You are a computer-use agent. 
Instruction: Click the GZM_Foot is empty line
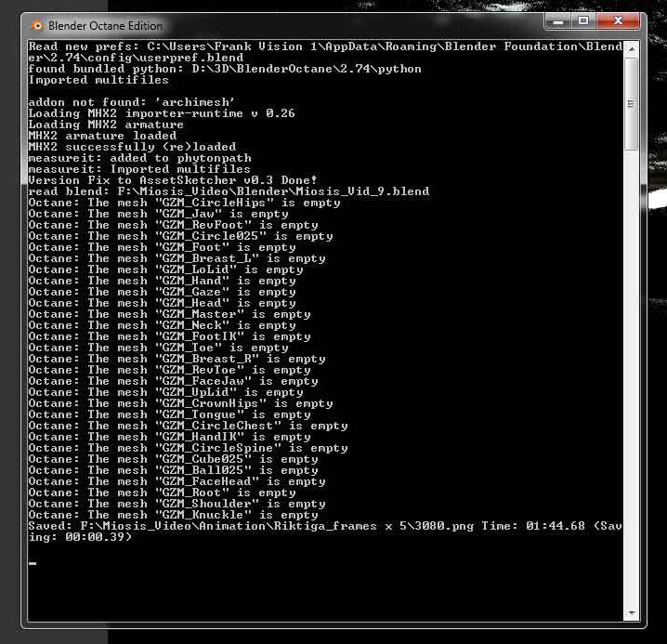162,247
